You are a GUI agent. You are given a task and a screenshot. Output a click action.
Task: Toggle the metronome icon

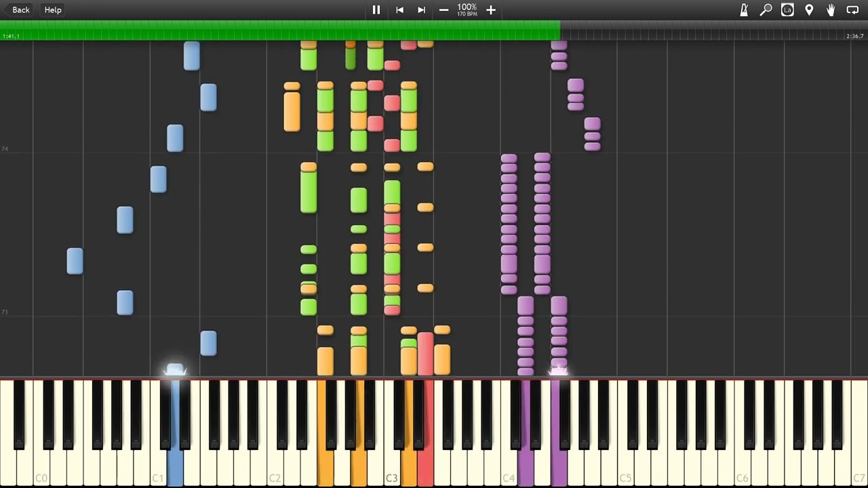click(744, 9)
